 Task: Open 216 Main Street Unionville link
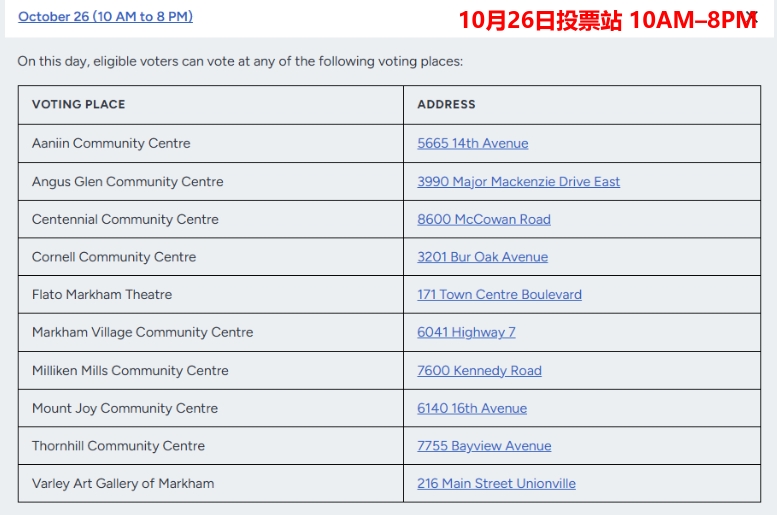click(x=496, y=483)
